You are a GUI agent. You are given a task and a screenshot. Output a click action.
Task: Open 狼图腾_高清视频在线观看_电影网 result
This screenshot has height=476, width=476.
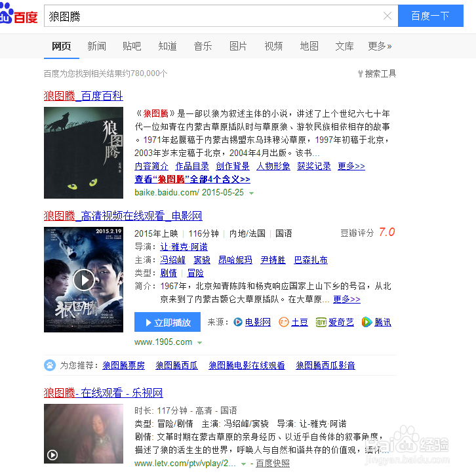(123, 216)
